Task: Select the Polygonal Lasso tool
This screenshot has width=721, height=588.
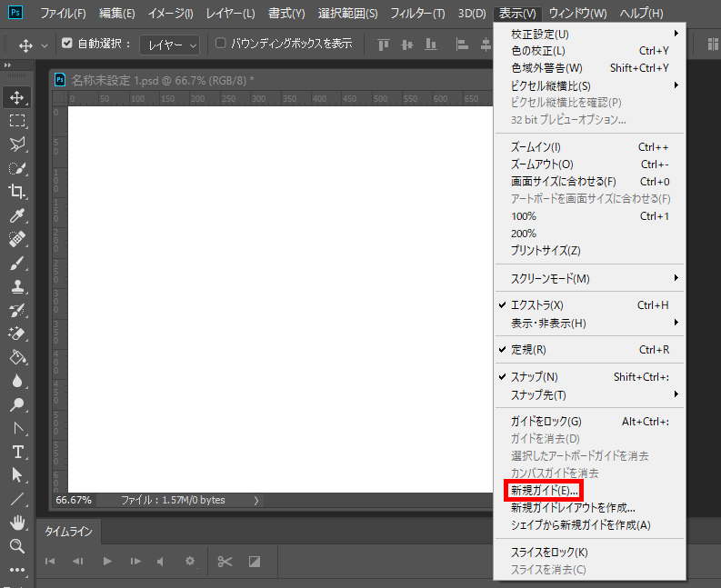Action: (x=17, y=145)
